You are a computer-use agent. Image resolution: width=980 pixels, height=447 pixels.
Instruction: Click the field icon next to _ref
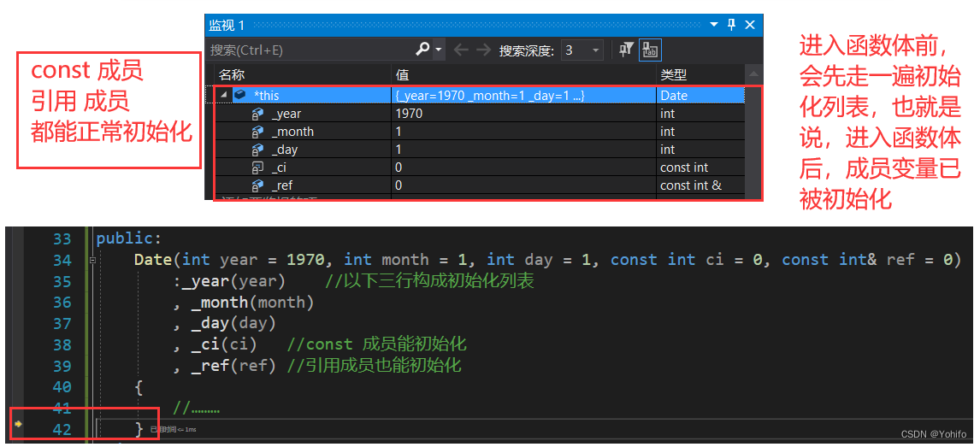257,185
